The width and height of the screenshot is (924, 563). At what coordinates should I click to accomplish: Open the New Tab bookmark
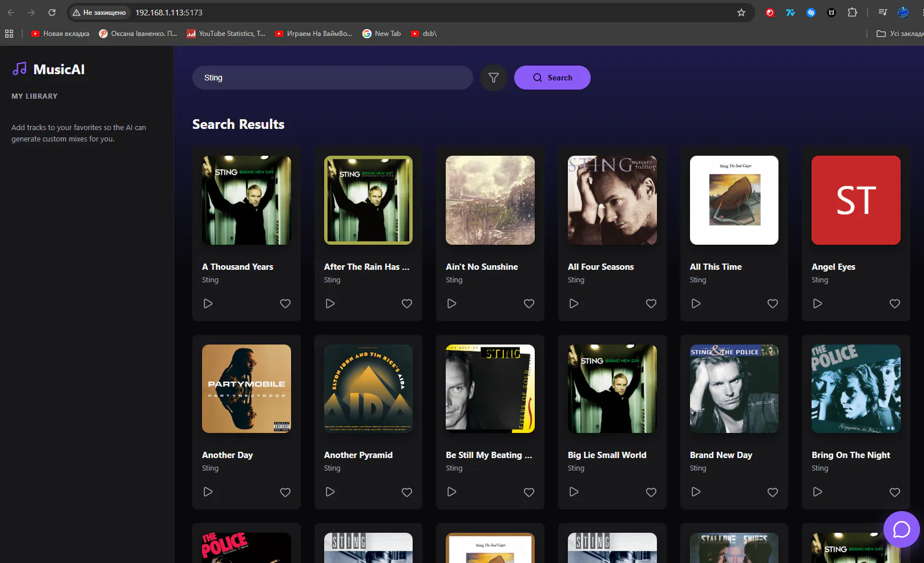tap(382, 34)
